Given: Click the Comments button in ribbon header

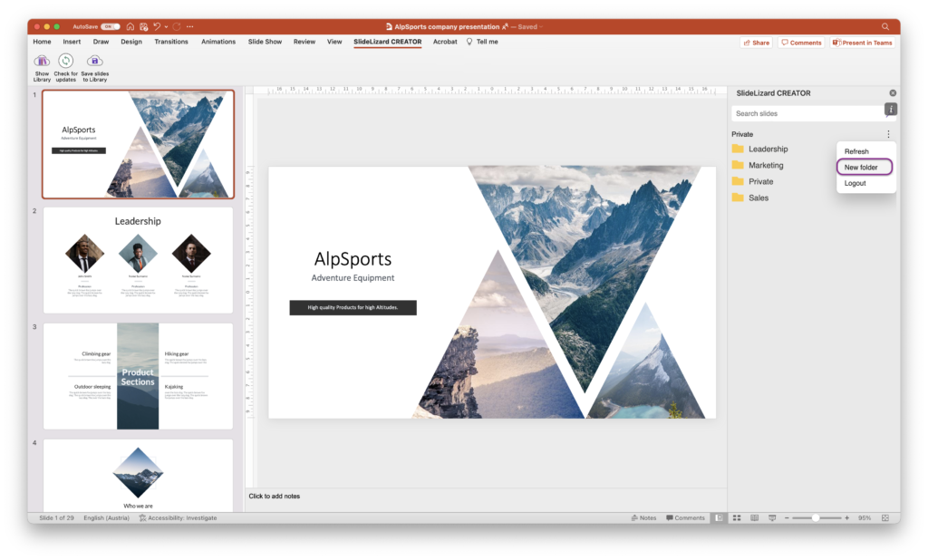Looking at the screenshot, I should 801,43.
